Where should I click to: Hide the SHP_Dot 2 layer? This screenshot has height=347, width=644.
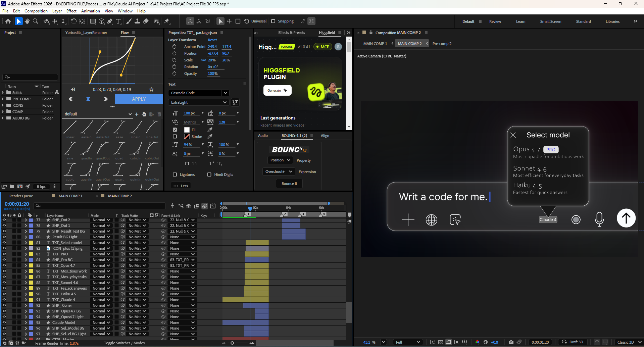tap(4, 220)
